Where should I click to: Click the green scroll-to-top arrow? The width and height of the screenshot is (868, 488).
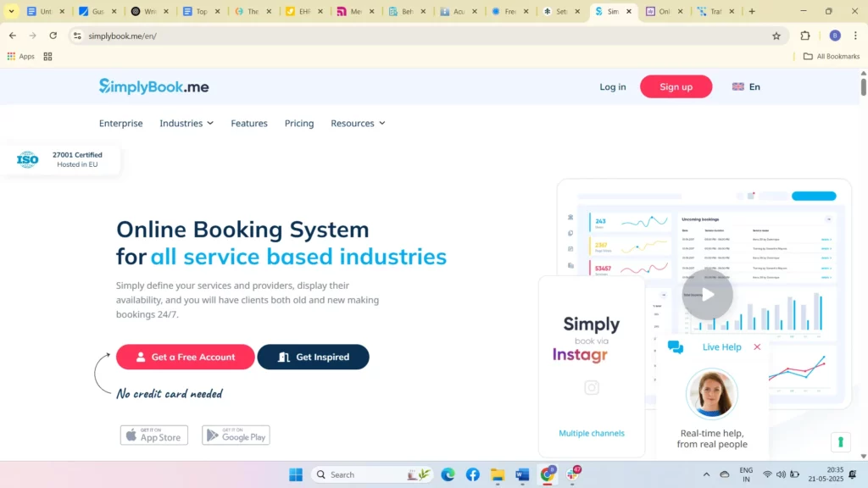click(x=840, y=441)
